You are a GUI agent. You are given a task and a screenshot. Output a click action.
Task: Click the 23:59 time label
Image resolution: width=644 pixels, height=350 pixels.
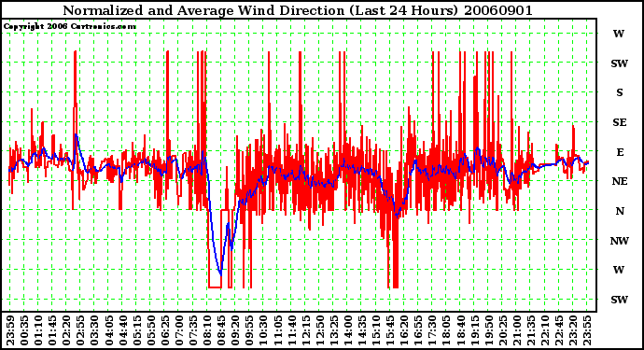[10, 330]
